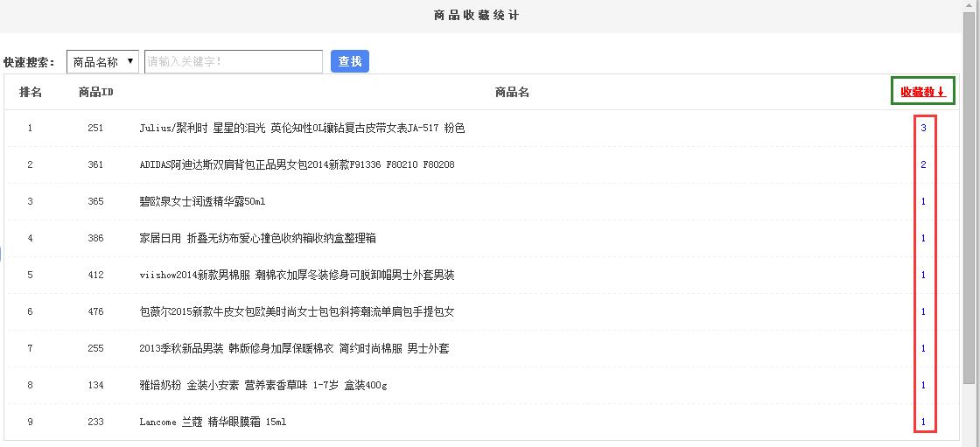The image size is (980, 447).
Task: Click the 快速搜索 label
Action: click(x=30, y=62)
